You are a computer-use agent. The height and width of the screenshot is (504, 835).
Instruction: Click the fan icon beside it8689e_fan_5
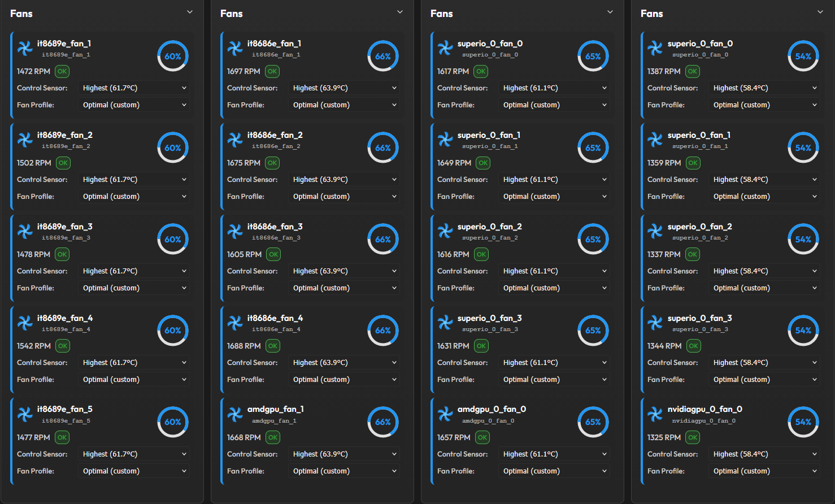click(x=25, y=414)
